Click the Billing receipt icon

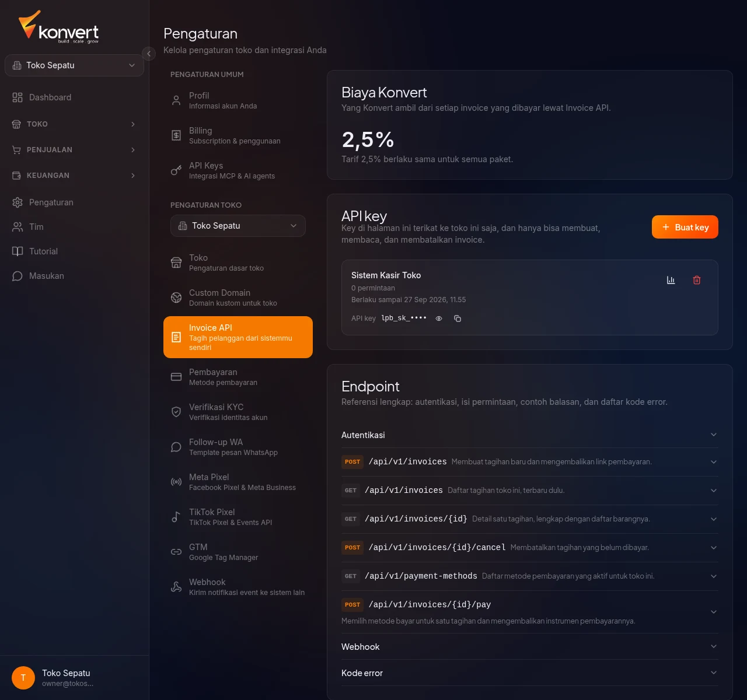point(176,135)
